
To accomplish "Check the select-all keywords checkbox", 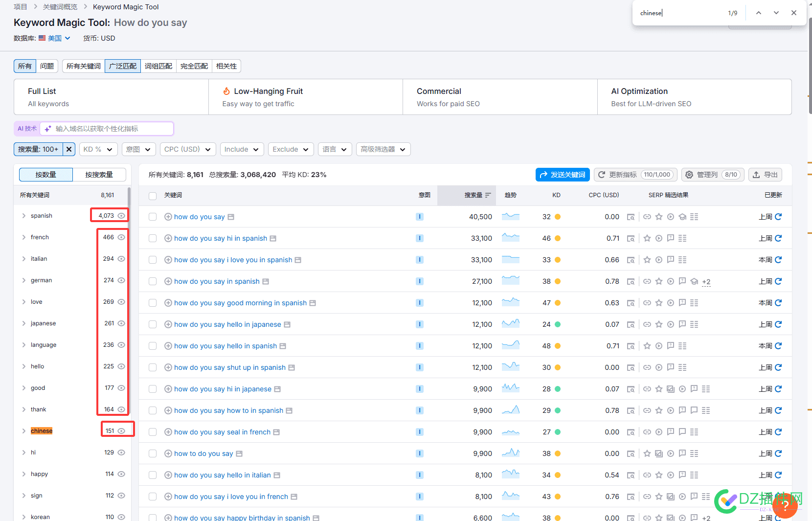I will coord(153,196).
